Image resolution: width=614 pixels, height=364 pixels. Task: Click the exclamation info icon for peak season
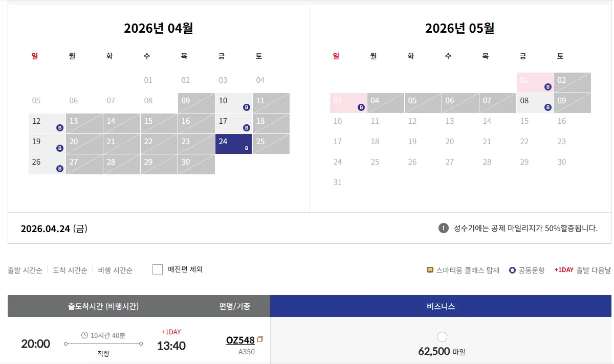pos(443,228)
